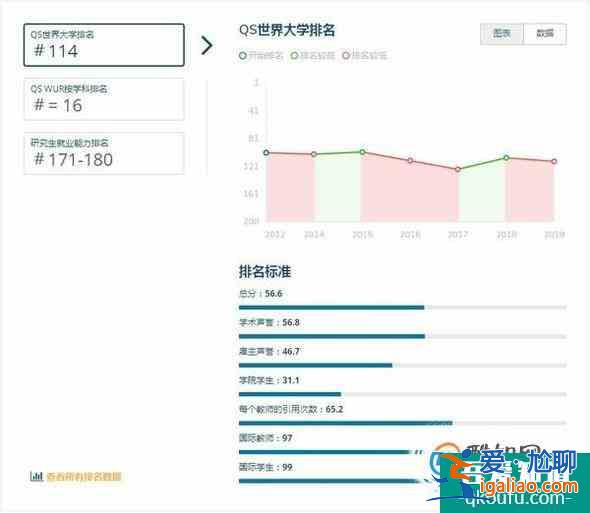Toggle the first legend circle under the title
The height and width of the screenshot is (513, 590).
point(243,56)
